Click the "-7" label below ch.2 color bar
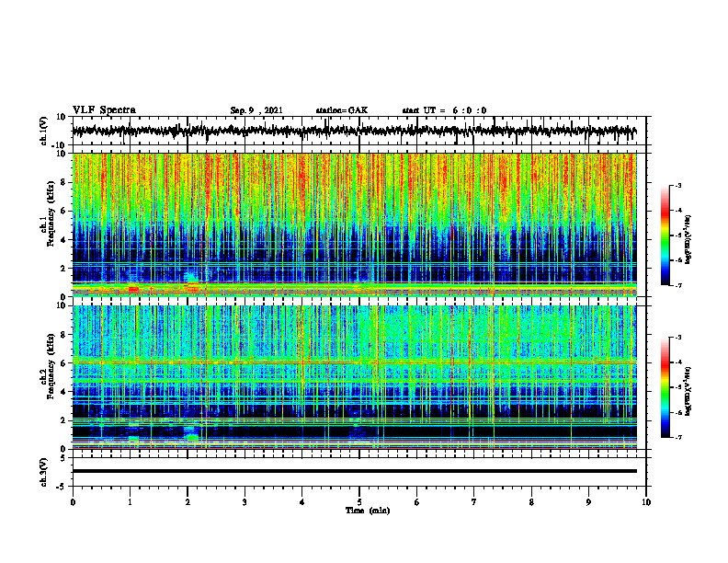Viewport: 728px width, 563px height. [677, 437]
